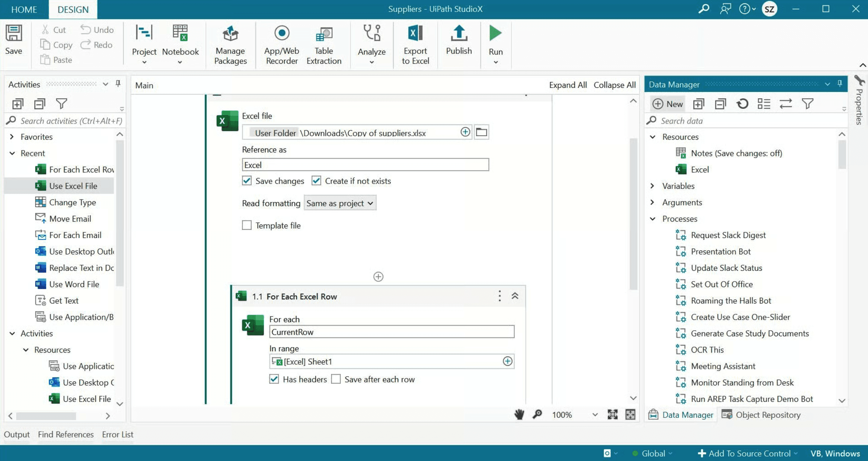Image resolution: width=868 pixels, height=461 pixels.
Task: Select Presentation Bot in the Processes list
Action: click(721, 251)
